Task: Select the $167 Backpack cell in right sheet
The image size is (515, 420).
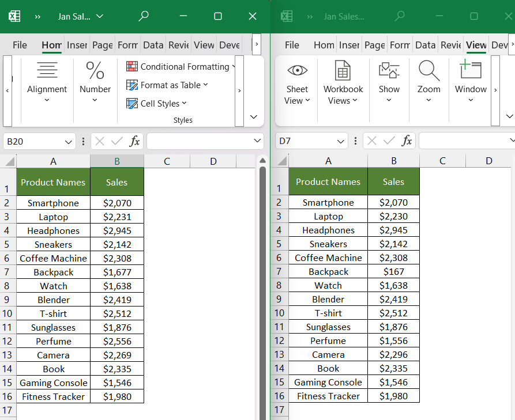Action: [x=393, y=272]
